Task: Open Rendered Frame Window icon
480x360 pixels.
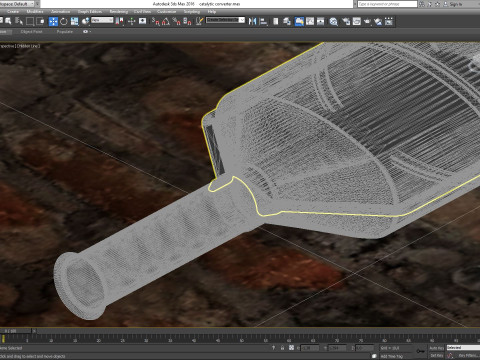Action: [357, 22]
